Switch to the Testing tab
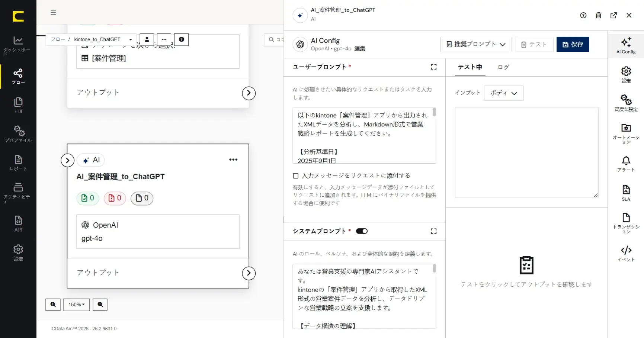 470,67
